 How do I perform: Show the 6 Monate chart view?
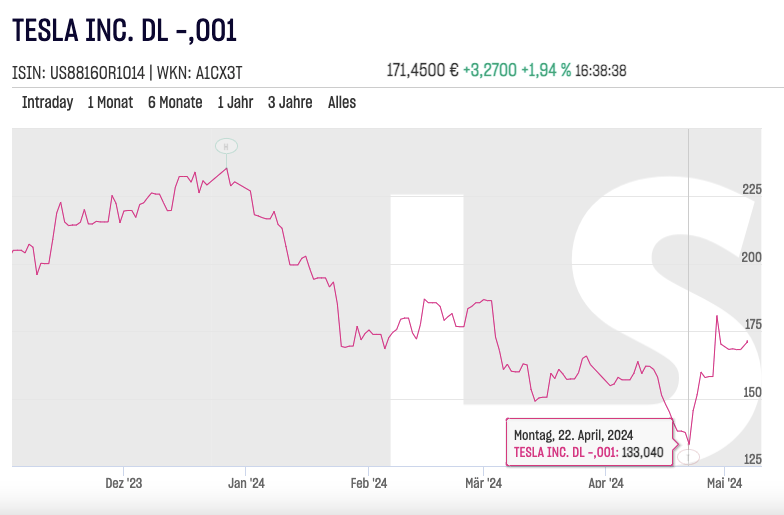175,102
